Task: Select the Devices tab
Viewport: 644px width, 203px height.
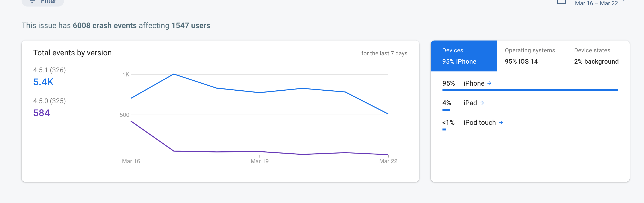Action: click(x=463, y=56)
